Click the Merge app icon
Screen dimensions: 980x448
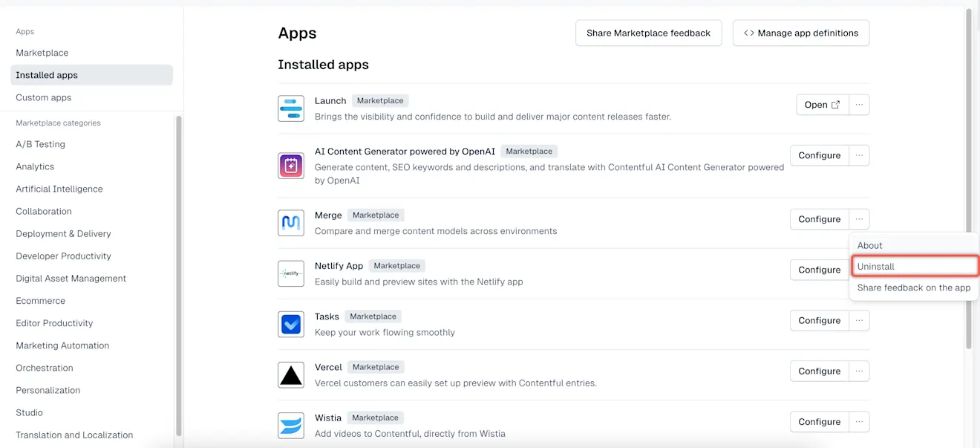click(x=291, y=223)
